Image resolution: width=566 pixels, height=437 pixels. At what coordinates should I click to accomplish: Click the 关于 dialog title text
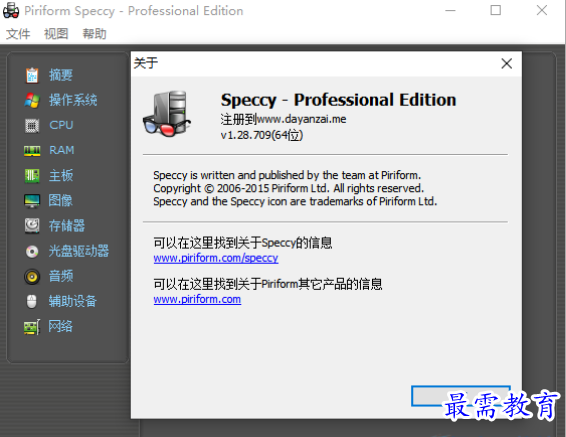click(x=146, y=63)
